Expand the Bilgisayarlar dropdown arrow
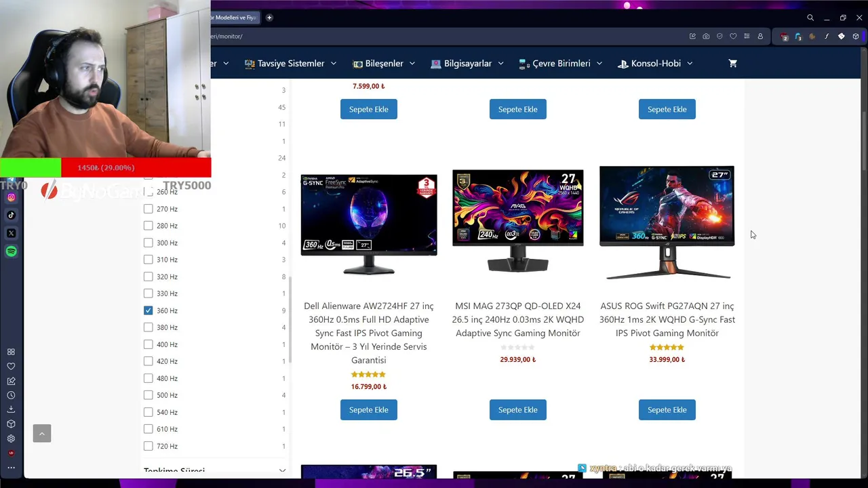The width and height of the screenshot is (868, 488). click(x=500, y=63)
